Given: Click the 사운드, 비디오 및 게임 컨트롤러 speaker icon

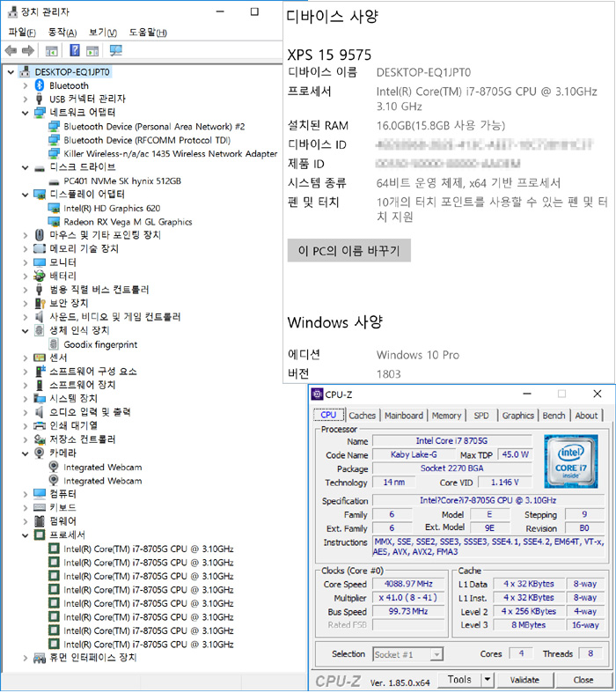Looking at the screenshot, I should pyautogui.click(x=40, y=316).
